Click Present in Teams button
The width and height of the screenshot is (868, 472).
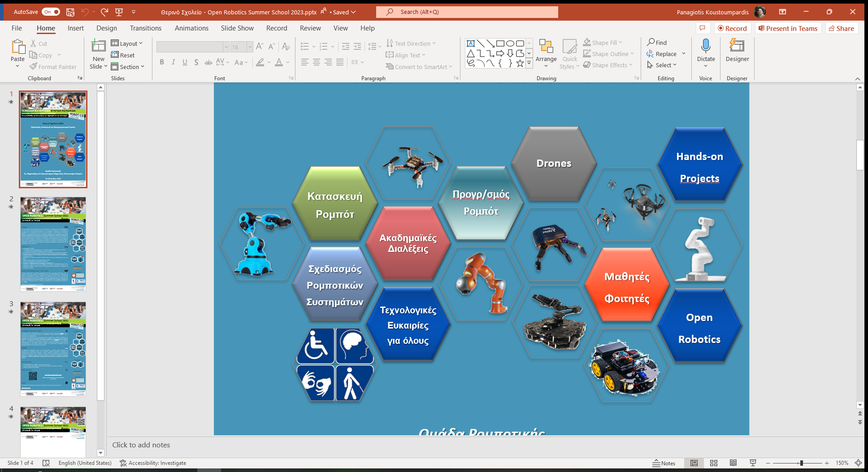788,28
